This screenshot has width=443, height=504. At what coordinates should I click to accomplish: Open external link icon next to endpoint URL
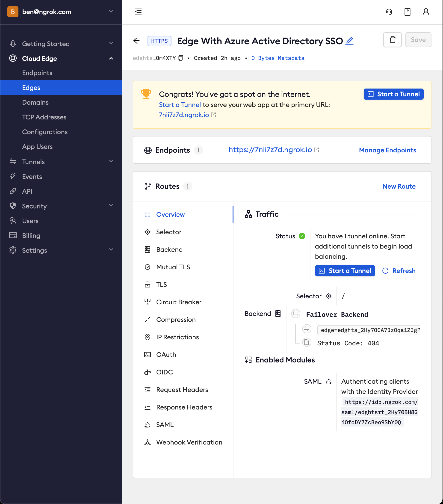316,150
